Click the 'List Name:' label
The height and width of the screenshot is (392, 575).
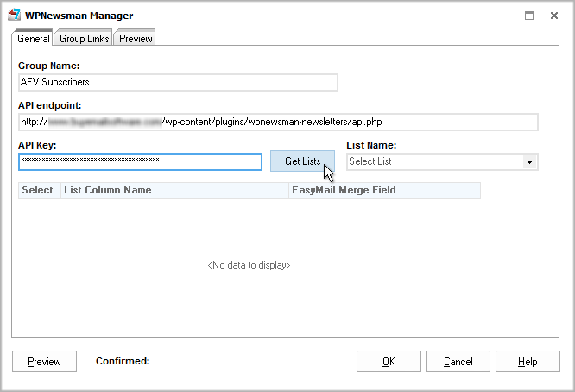tap(371, 145)
